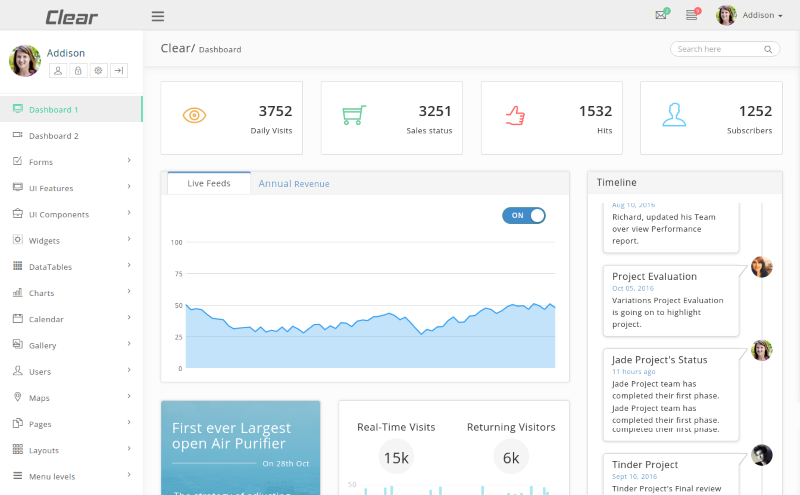Viewport: 800px width, 495px height.
Task: Expand the UI Components submenu chevron
Action: [129, 212]
